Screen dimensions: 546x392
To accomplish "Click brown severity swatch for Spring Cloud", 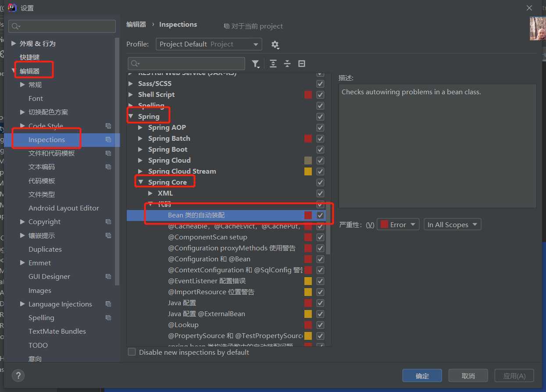I will click(x=308, y=160).
